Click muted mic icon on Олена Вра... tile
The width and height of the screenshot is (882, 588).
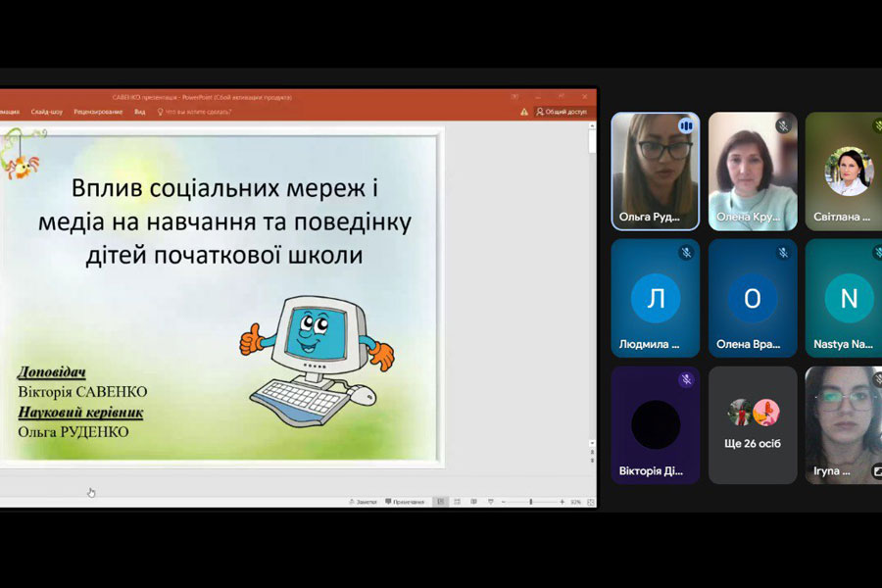783,253
